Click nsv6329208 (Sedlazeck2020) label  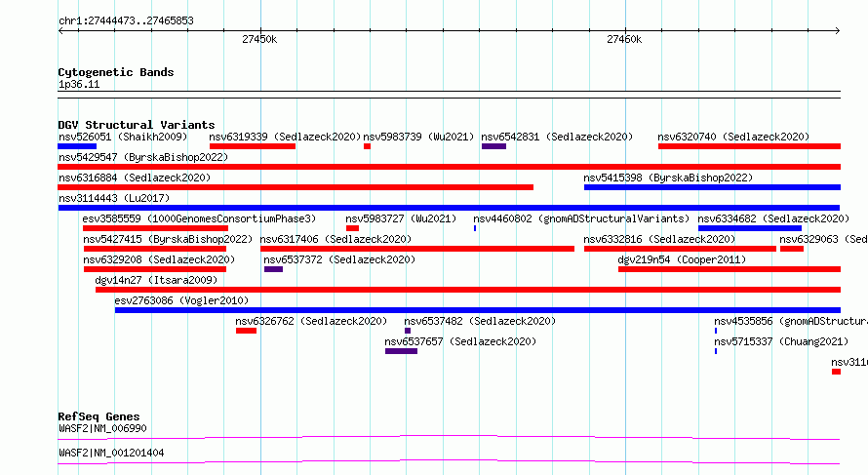[x=159, y=259]
